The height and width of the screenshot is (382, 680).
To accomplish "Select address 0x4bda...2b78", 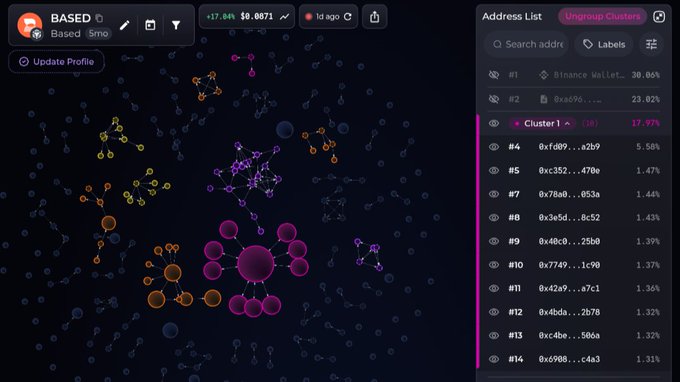I will 569,312.
